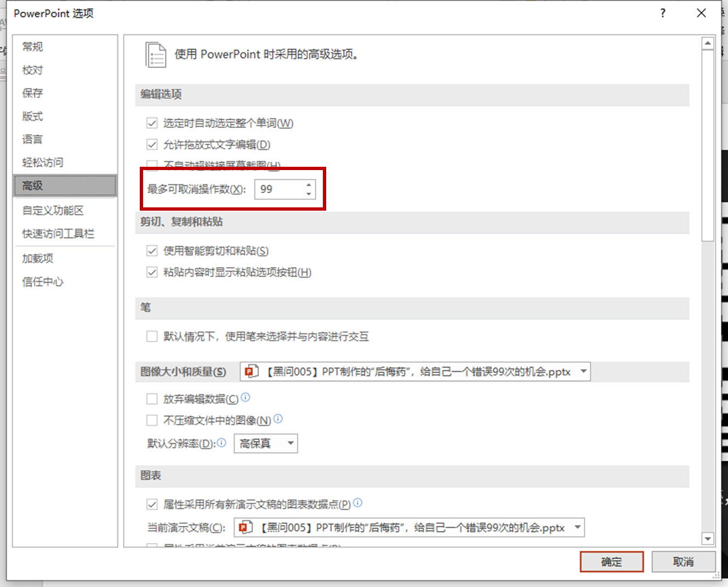Click the 最多可取消操作数 input field
Screen dimensions: 728x587
280,189
